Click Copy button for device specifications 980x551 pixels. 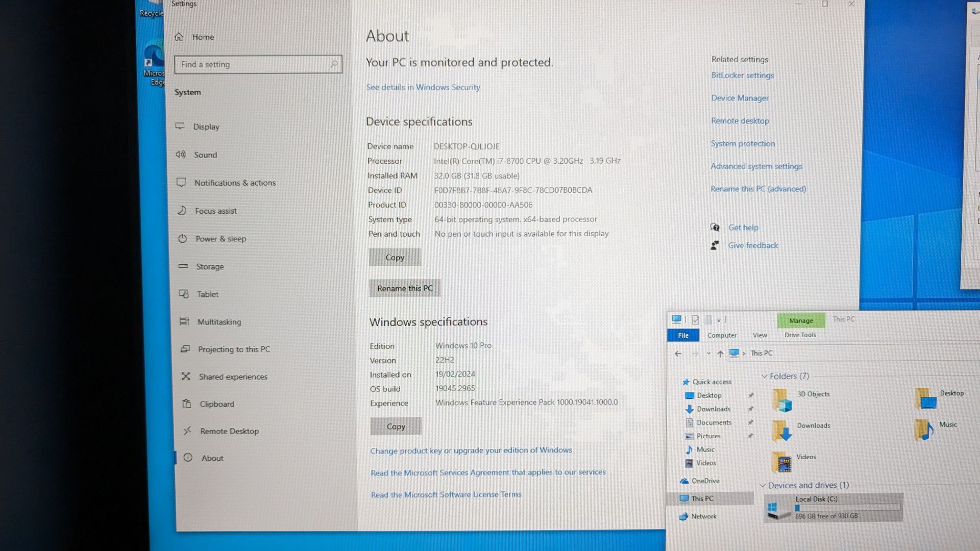click(x=395, y=256)
